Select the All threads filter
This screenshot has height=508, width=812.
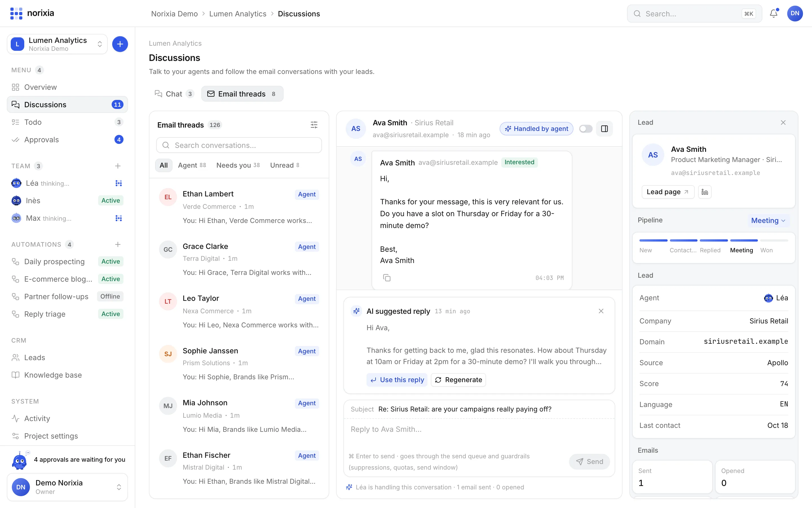(164, 165)
